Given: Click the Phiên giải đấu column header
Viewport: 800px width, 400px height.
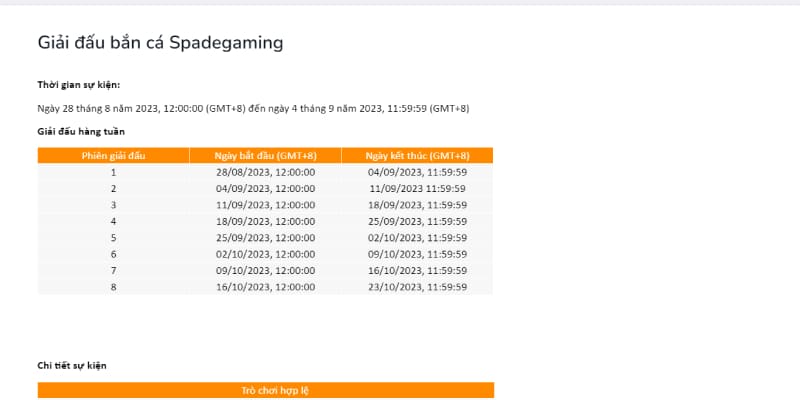Looking at the screenshot, I should coord(113,156).
